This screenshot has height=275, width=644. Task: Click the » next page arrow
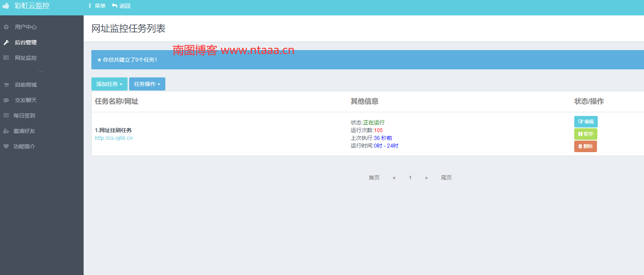426,178
